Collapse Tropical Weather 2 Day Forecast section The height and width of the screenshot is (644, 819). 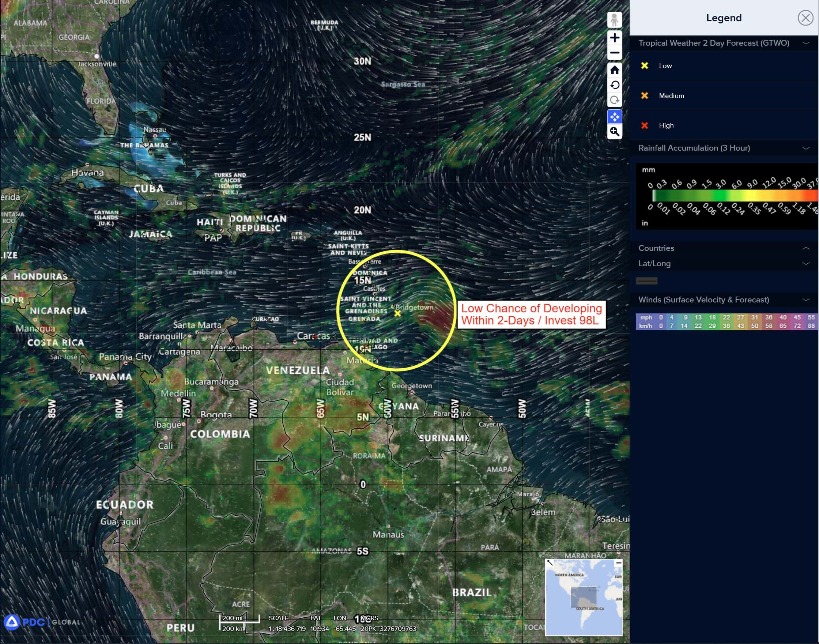click(806, 43)
